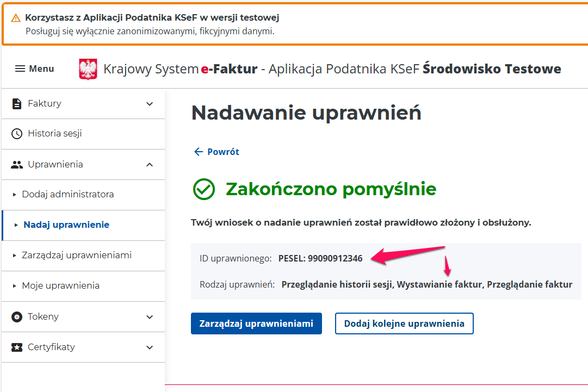Screen dimensions: 588x392
Task: Open the hamburger Menu icon
Action: pos(20,69)
